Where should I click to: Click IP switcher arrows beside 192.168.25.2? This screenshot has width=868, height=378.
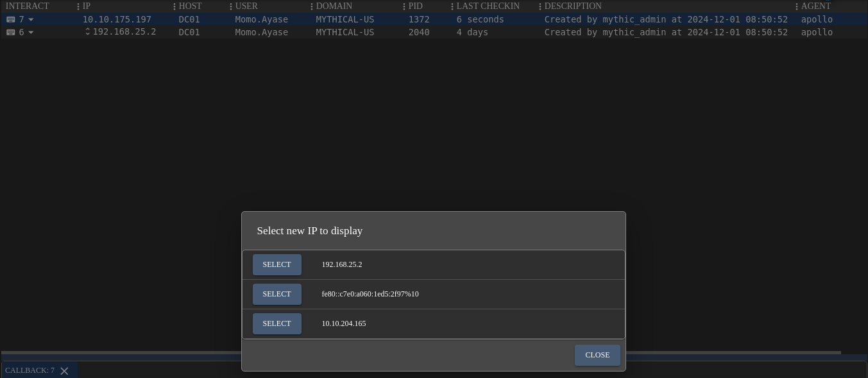click(x=87, y=31)
